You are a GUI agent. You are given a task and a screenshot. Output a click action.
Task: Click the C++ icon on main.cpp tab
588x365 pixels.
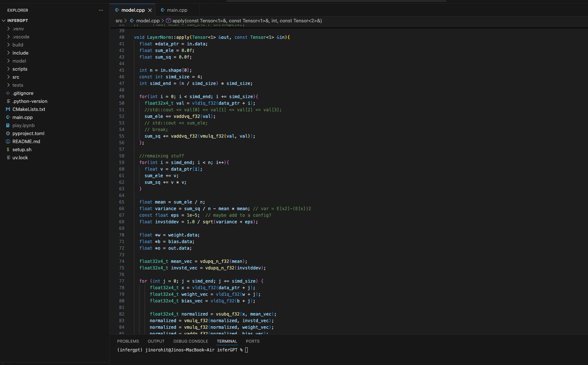[x=163, y=10]
